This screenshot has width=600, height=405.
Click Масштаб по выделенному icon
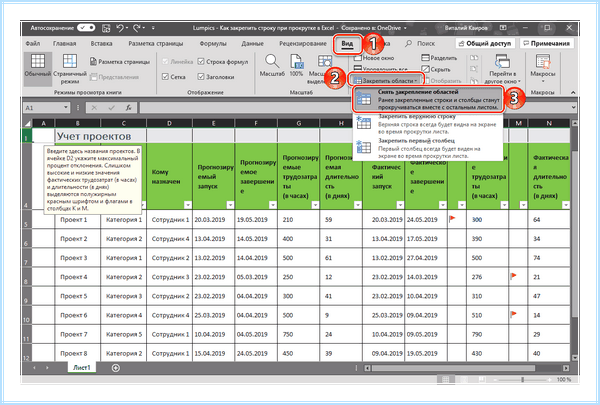point(325,61)
